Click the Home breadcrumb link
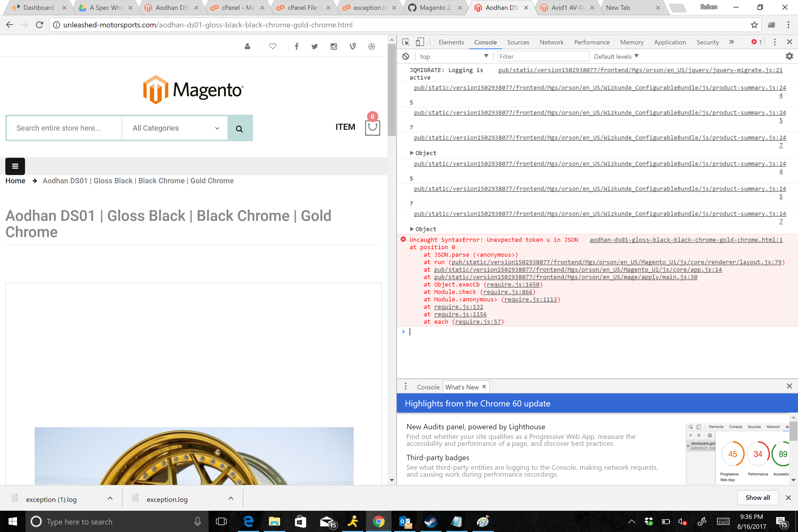The image size is (798, 532). (x=15, y=181)
